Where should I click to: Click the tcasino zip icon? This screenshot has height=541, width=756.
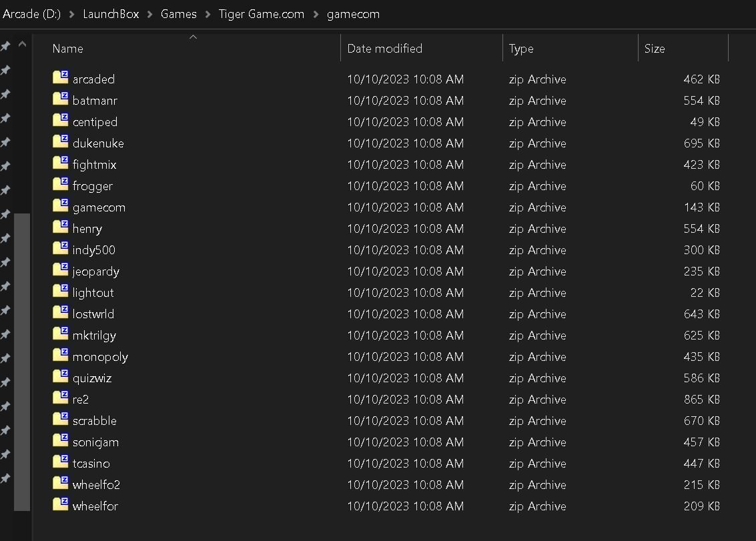pos(60,462)
